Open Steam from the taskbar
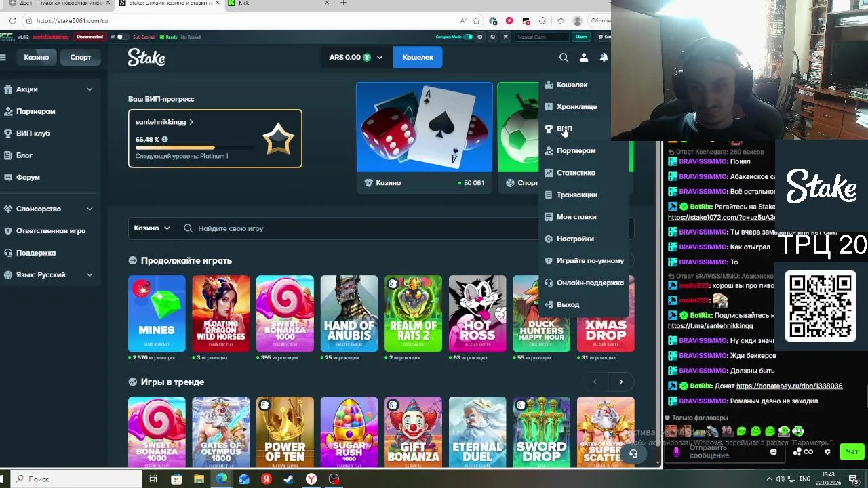 click(289, 479)
